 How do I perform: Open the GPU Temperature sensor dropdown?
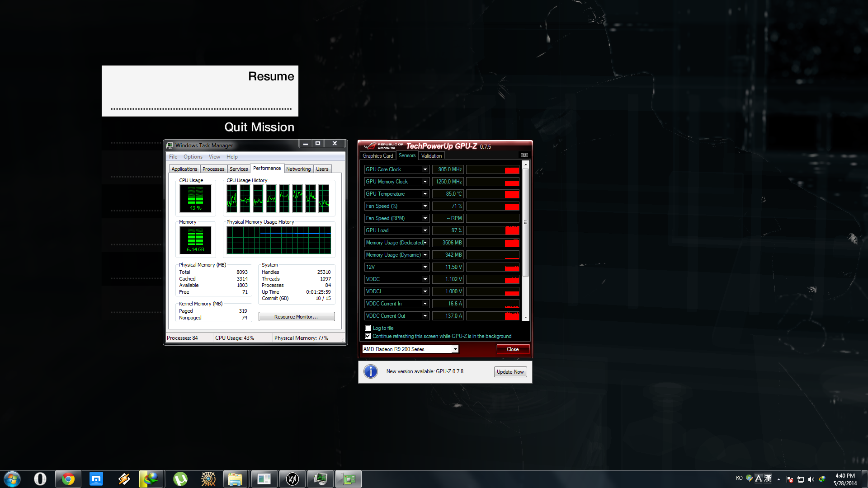(x=425, y=194)
